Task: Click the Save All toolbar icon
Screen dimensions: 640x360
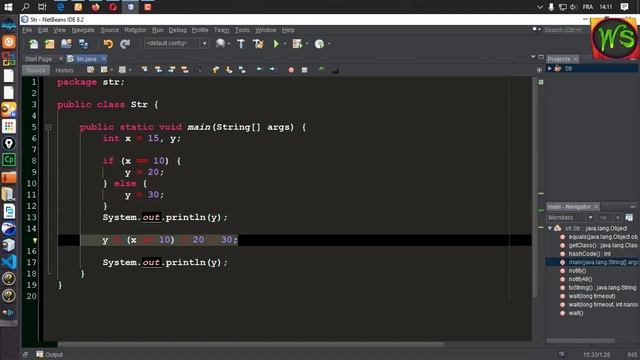Action: pos(83,44)
